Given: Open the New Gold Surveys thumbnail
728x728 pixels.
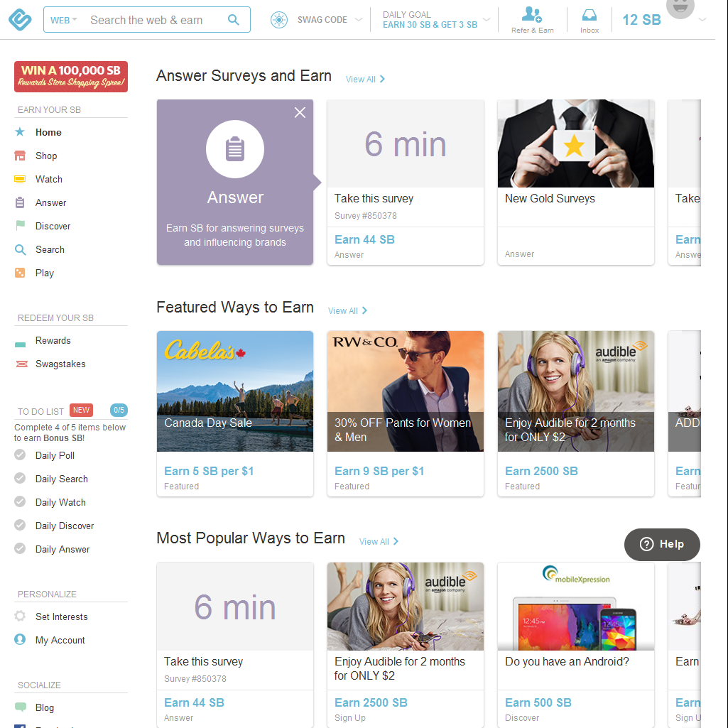Looking at the screenshot, I should pos(576,143).
